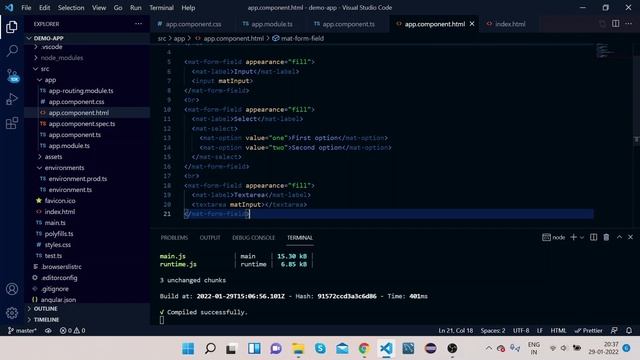Open the Manage settings gear
Viewport: 640px width, 360px height.
(x=12, y=313)
